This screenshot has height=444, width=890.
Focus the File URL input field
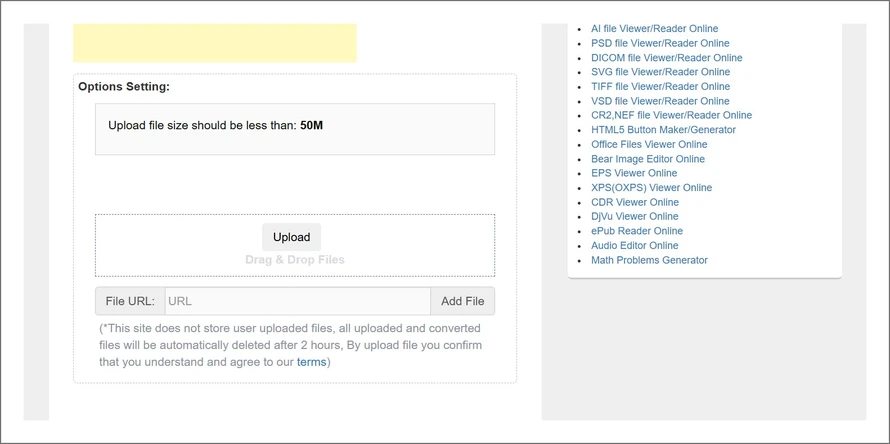[x=297, y=301]
